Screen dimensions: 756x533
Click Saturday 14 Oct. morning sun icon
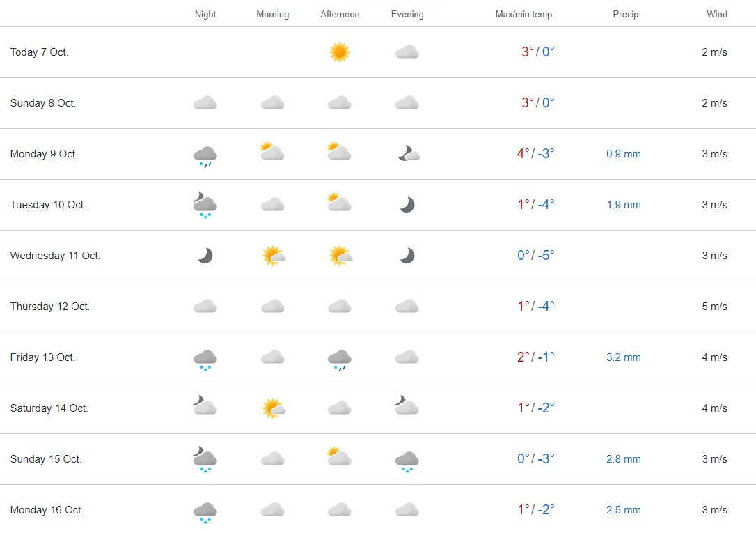click(x=273, y=408)
